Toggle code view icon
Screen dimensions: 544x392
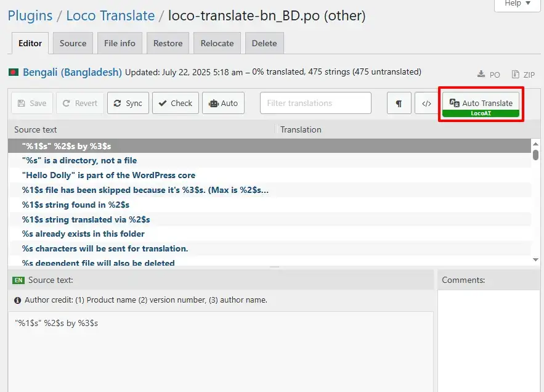point(426,103)
